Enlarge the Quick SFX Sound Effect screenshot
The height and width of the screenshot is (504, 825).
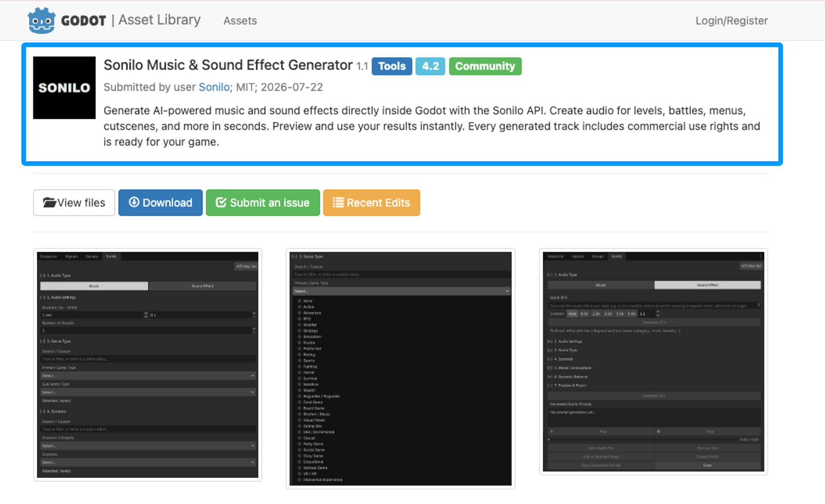653,362
